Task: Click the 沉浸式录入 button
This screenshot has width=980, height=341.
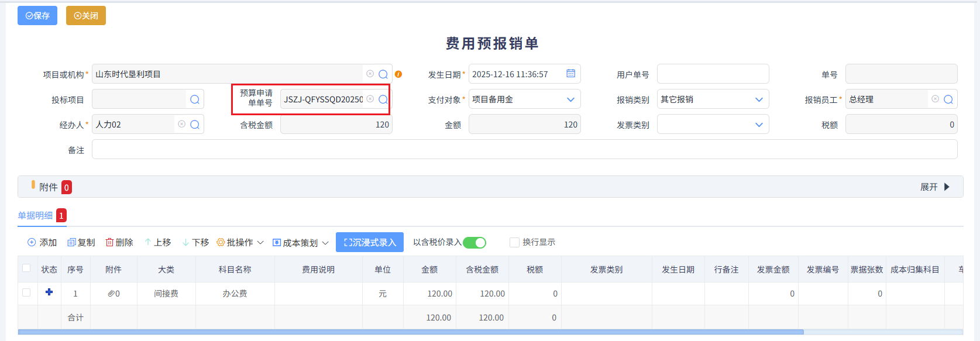Action: pos(370,243)
